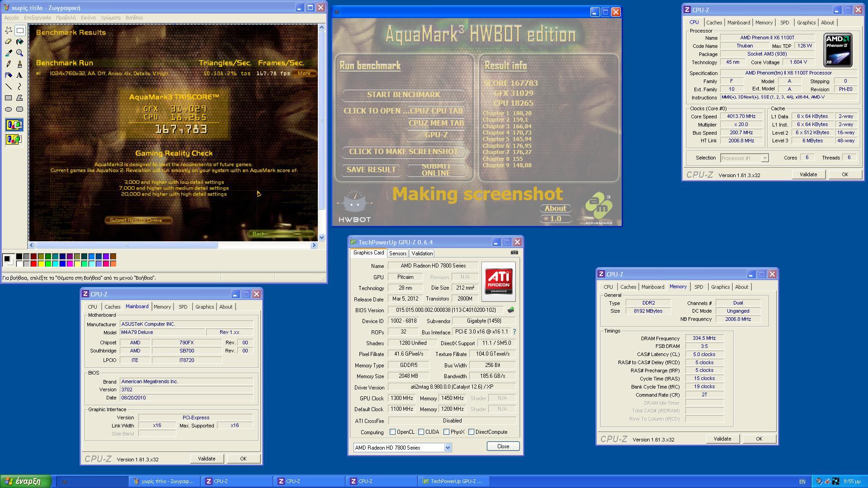Pick the bright green color swatch in Paint
The height and width of the screenshot is (488, 868).
48,263
